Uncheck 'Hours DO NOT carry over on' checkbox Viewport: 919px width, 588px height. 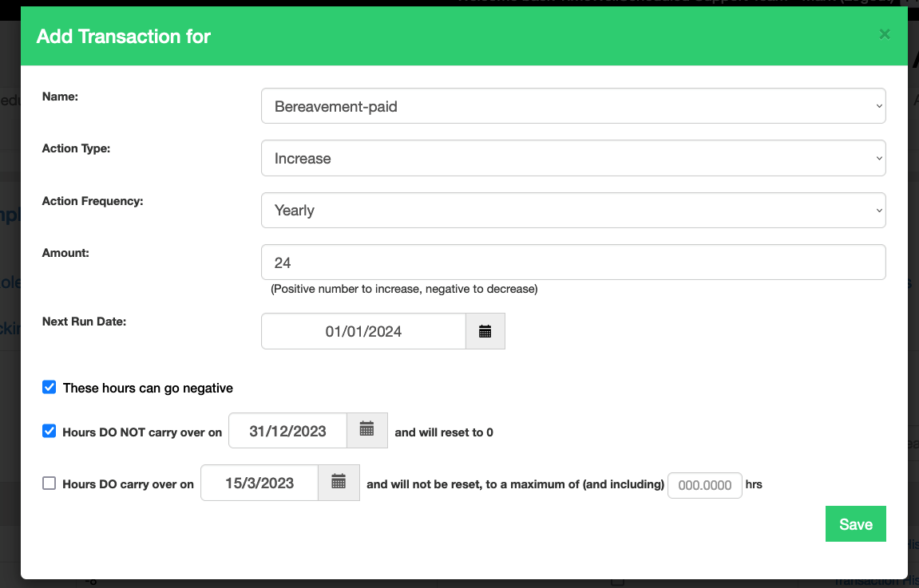pyautogui.click(x=50, y=432)
